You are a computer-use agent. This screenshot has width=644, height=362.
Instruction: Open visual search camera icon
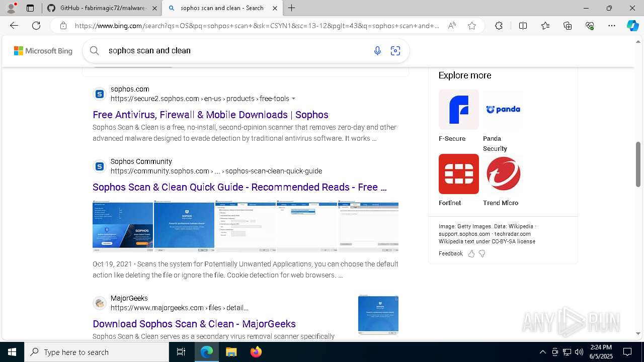pos(395,50)
